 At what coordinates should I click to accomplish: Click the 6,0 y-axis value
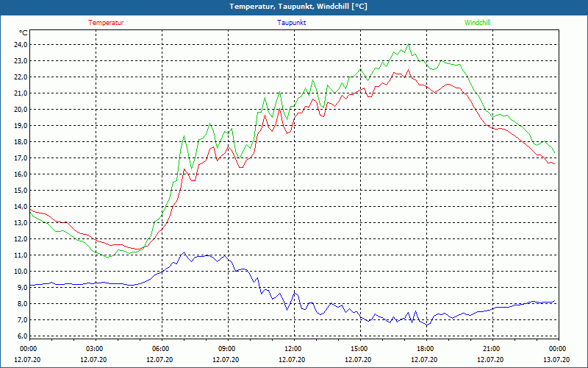[x=22, y=336]
